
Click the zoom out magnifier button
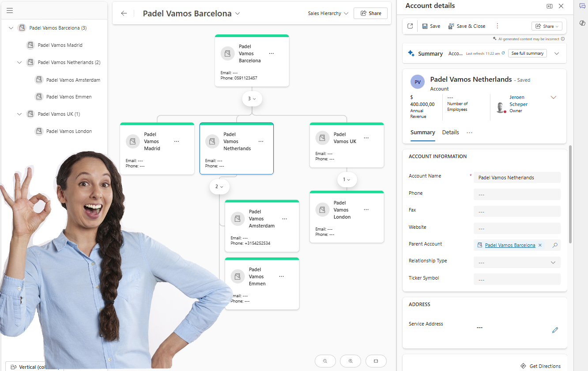pos(325,361)
